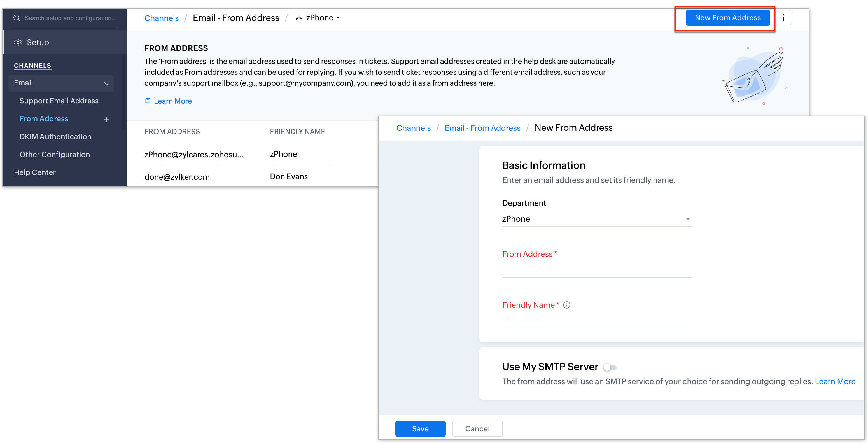Click the plus icon beside From Address
The width and height of the screenshot is (868, 443).
(x=106, y=120)
